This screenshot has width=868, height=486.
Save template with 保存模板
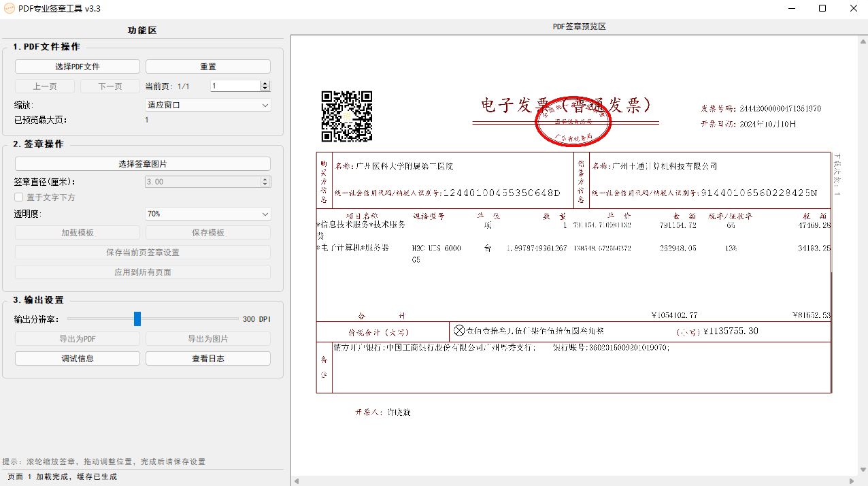207,232
